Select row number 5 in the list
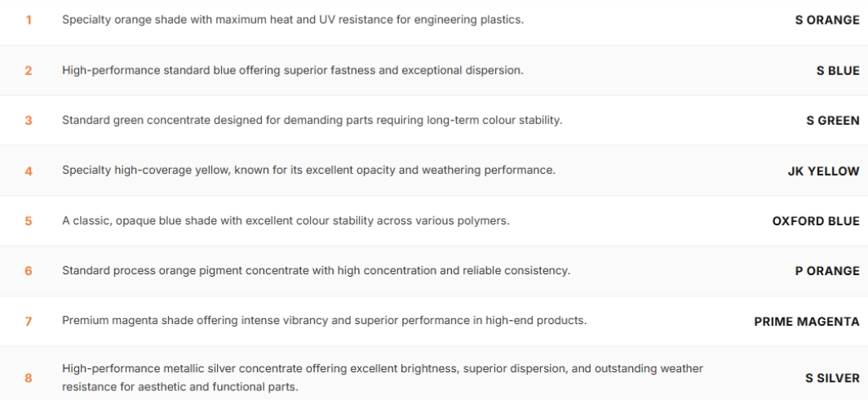The image size is (868, 400). 28,221
